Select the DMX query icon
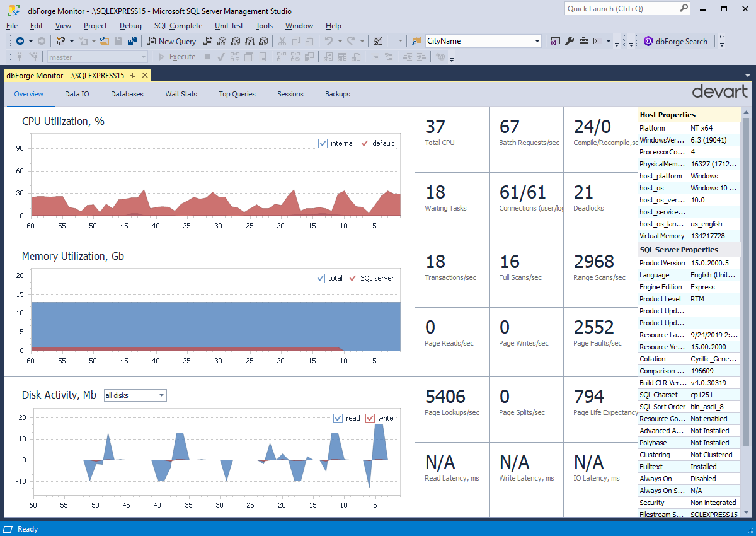Image resolution: width=756 pixels, height=536 pixels. (x=236, y=41)
